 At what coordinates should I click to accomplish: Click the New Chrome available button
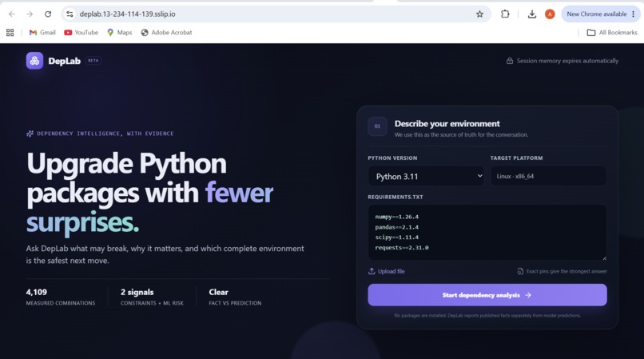click(596, 14)
